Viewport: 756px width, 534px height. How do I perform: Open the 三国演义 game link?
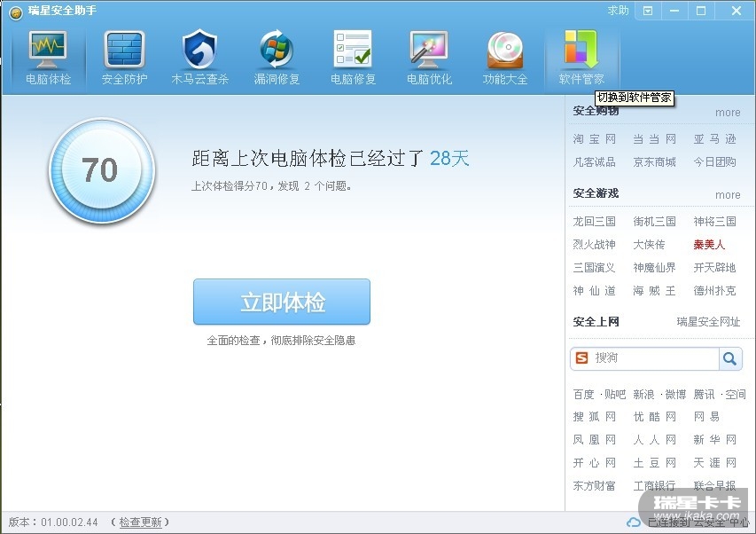594,268
